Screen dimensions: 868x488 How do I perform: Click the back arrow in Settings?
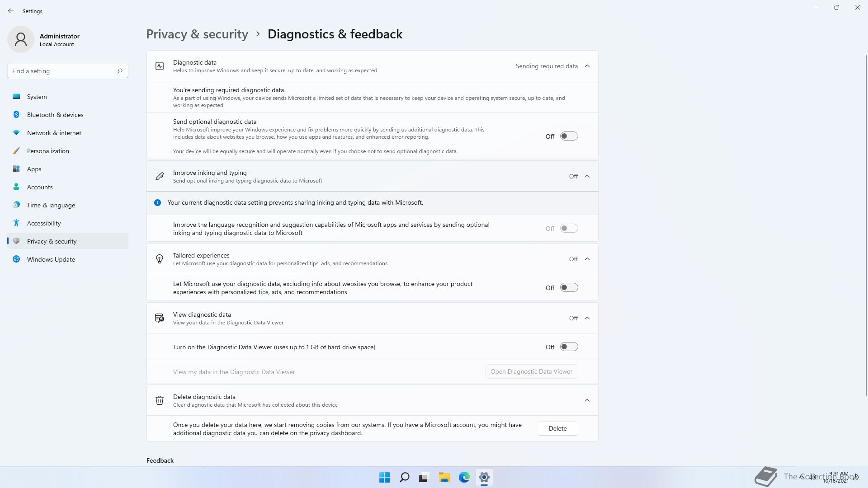(11, 11)
